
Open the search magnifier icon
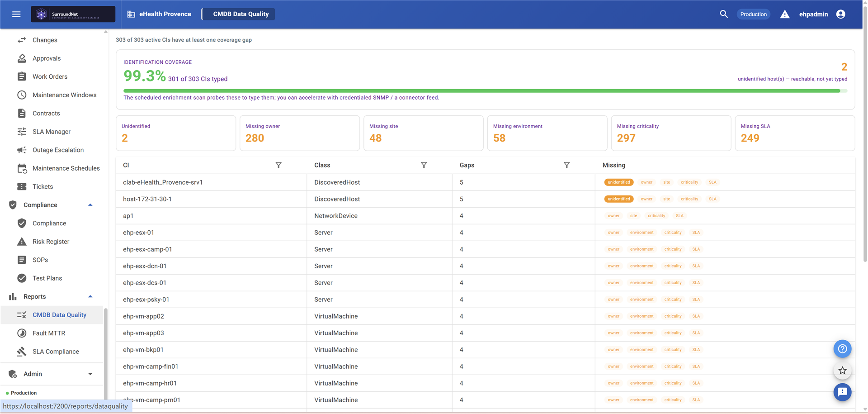click(x=724, y=14)
